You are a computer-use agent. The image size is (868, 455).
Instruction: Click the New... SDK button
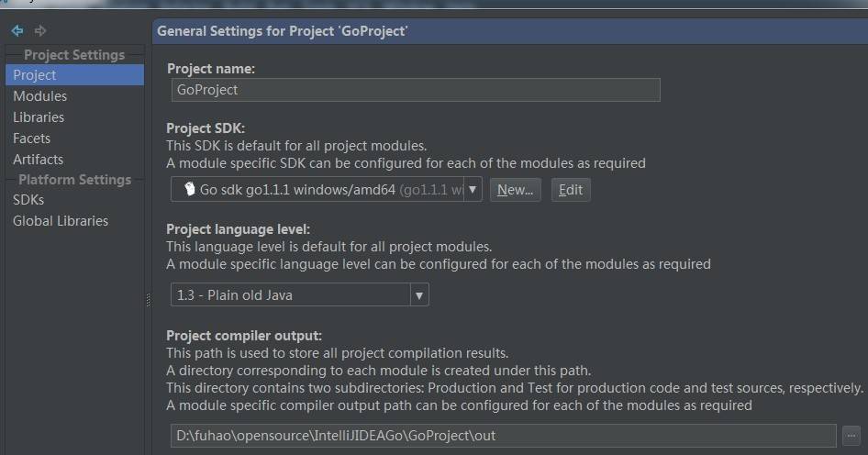point(515,190)
